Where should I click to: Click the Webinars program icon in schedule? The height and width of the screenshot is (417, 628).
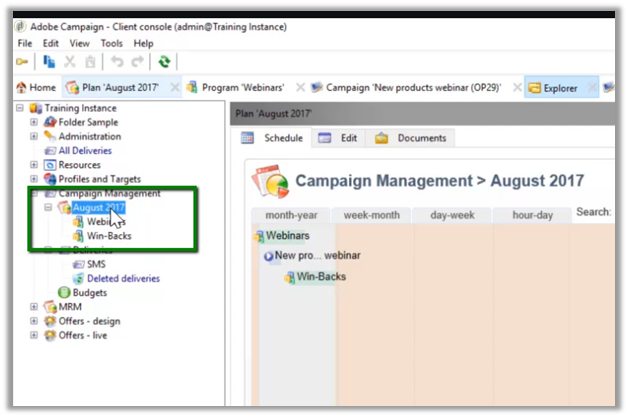pos(260,235)
